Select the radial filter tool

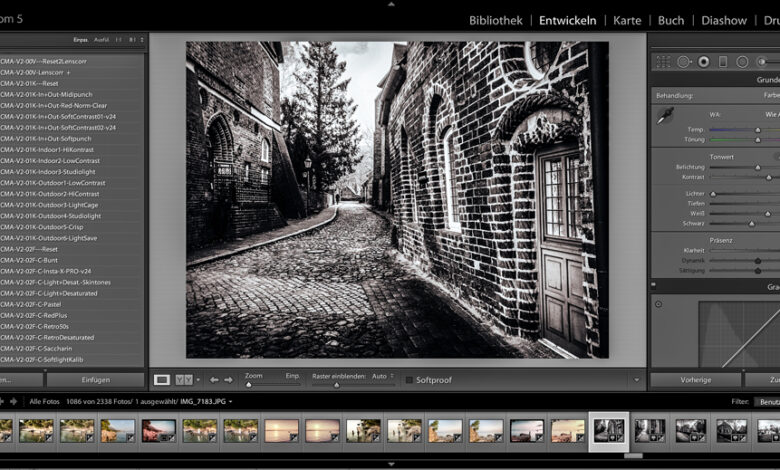click(x=743, y=62)
